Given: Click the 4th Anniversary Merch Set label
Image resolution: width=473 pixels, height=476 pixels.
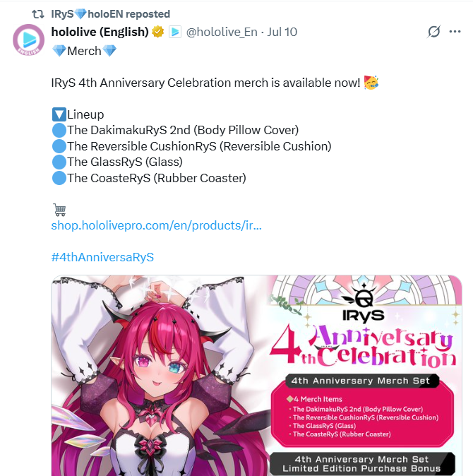Looking at the screenshot, I should pyautogui.click(x=361, y=381).
